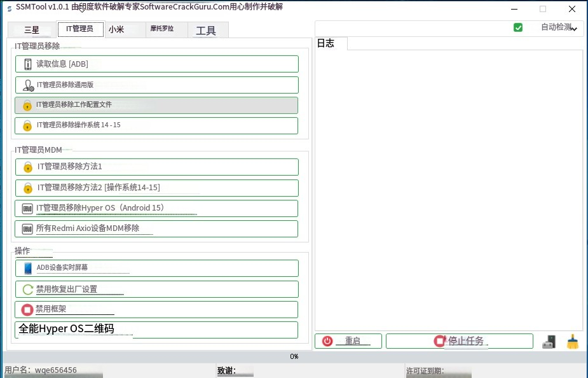The image size is (588, 378).
Task: Click the power icon inside 重启 button
Action: [327, 341]
